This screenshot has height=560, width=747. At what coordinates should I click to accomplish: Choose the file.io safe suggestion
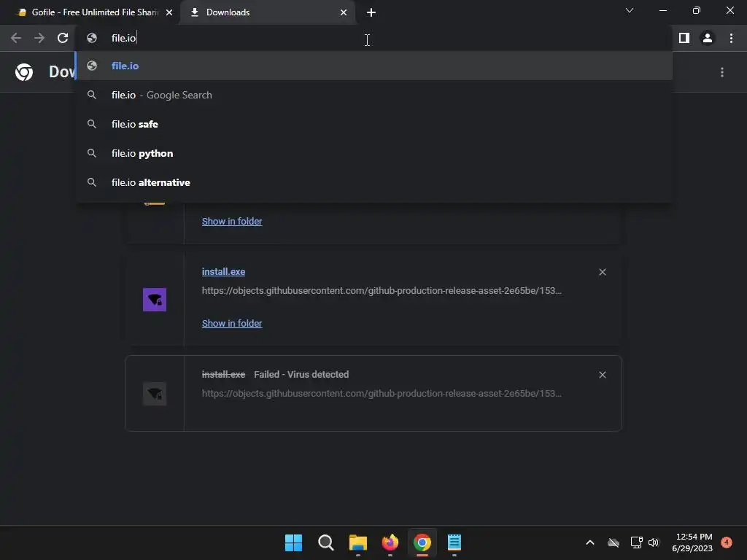coord(374,124)
